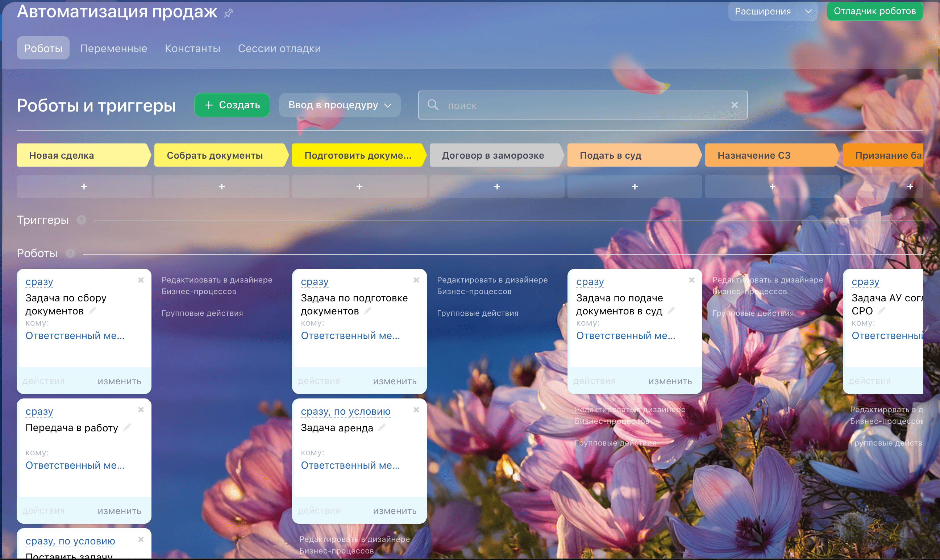Edit name of Задача по подготовке документов
This screenshot has width=940, height=560.
pos(368,310)
